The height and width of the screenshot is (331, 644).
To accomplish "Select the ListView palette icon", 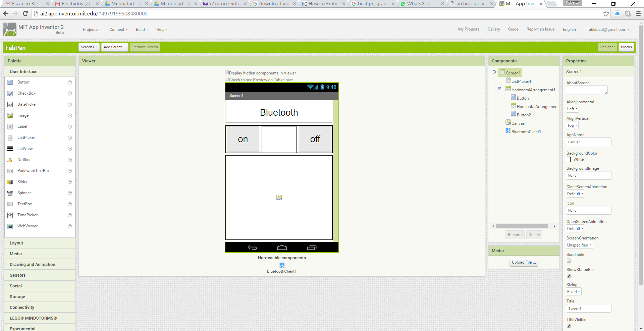I will coord(10,149).
